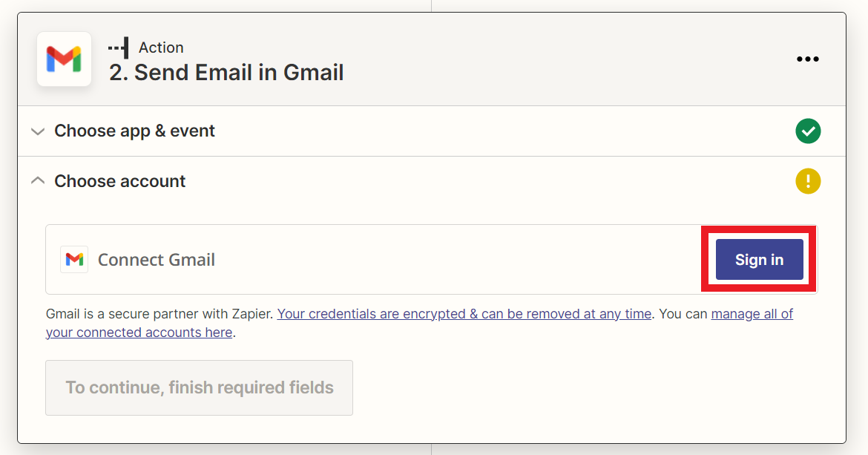This screenshot has height=455, width=868.
Task: Click the Connect Gmail label
Action: (156, 260)
